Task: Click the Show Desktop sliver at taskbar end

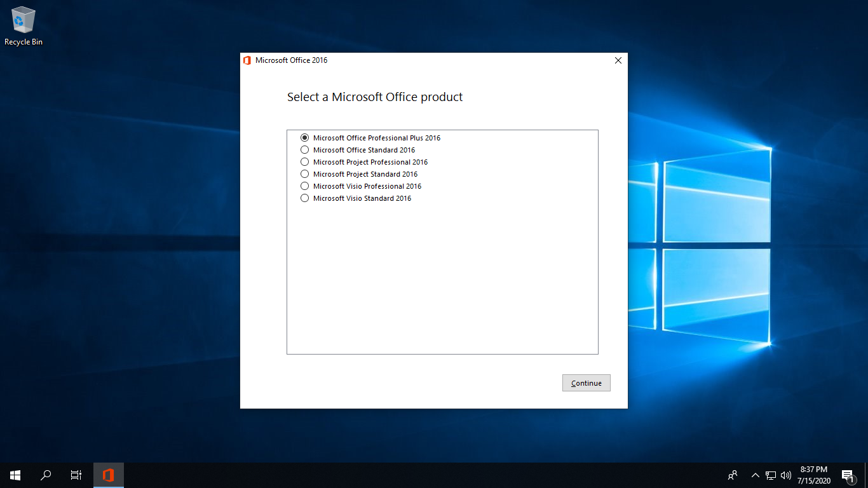Action: coord(866,475)
